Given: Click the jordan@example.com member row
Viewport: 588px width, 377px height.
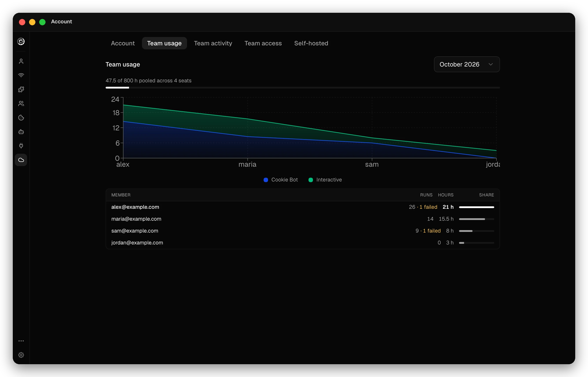Looking at the screenshot, I should point(302,243).
